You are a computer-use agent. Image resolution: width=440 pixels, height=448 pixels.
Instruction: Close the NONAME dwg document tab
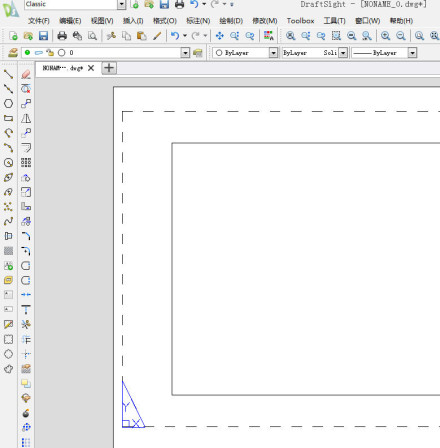(x=91, y=68)
